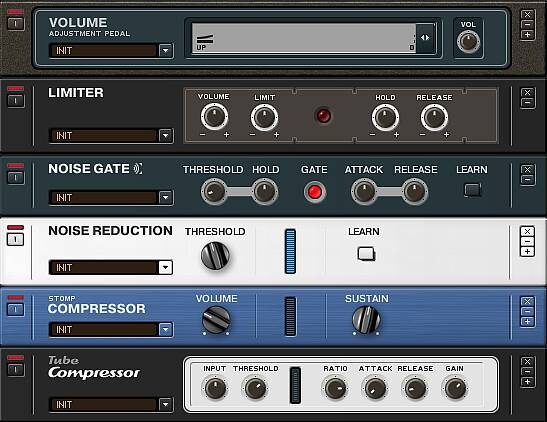Enable the Noise Reduction LEARN switch
Screen dimensions: 547x422
click(366, 254)
